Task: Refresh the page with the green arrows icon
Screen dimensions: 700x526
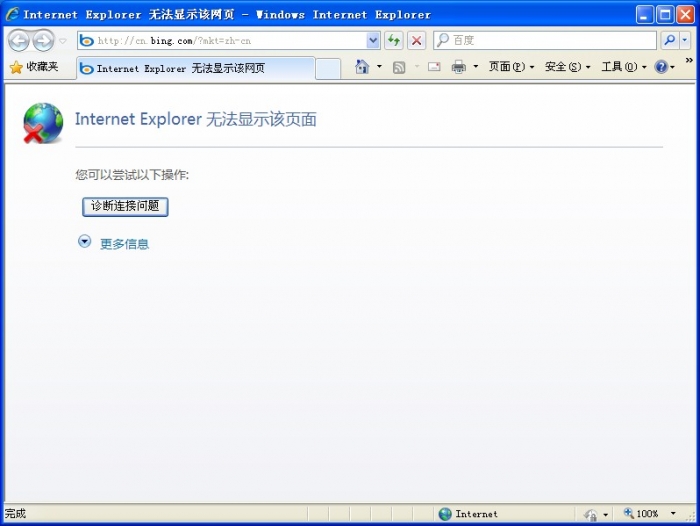Action: click(394, 41)
